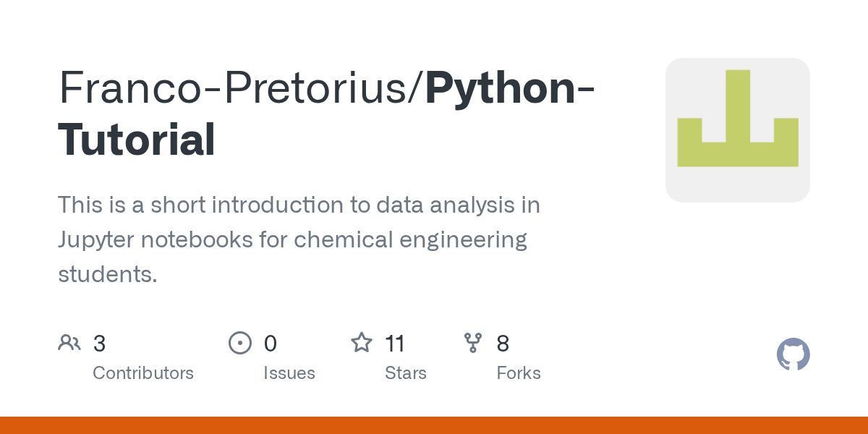This screenshot has height=434, width=868.
Task: Open the green repository avatar image
Action: [x=738, y=130]
